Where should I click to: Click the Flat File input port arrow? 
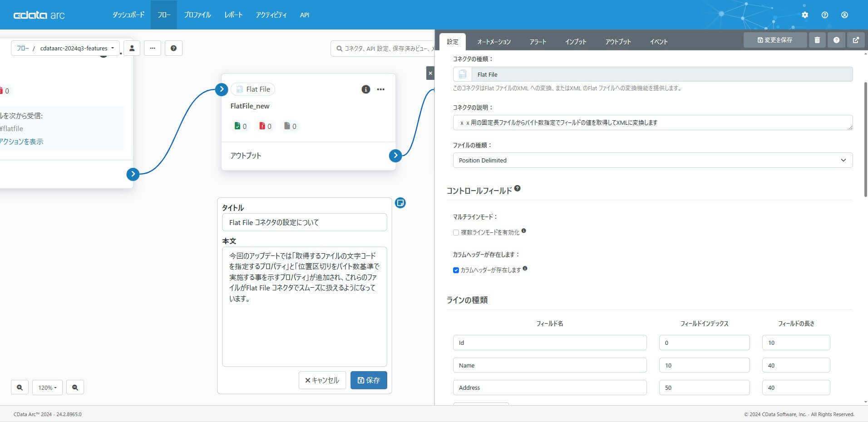(x=222, y=89)
